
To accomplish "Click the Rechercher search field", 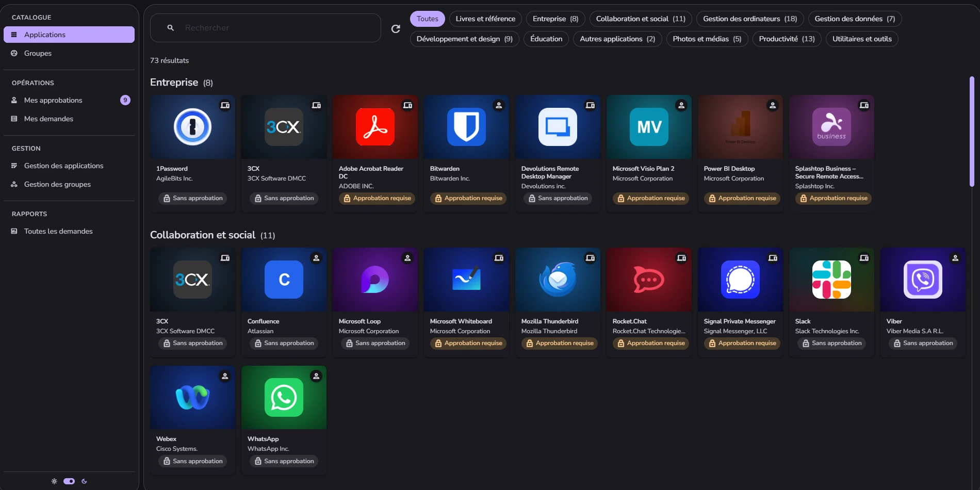I will pos(266,28).
